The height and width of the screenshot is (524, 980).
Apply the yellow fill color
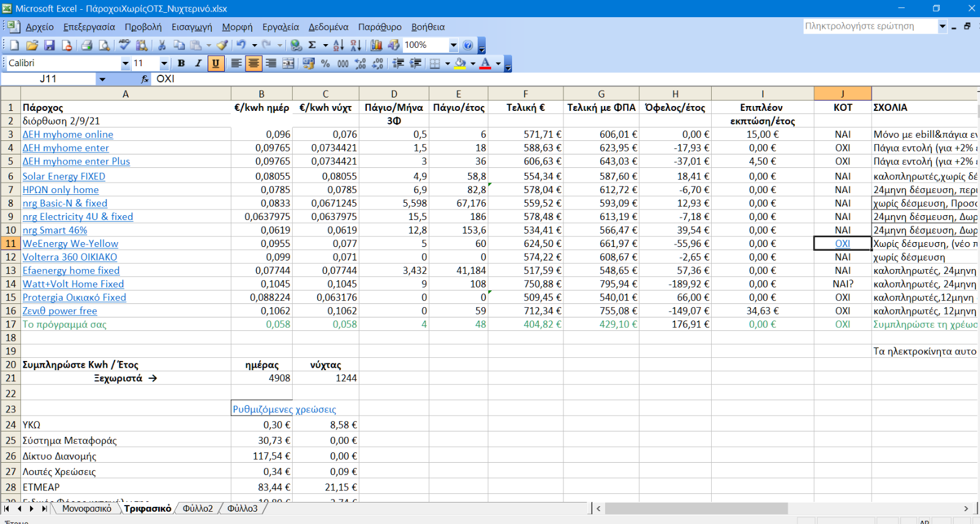tap(460, 63)
